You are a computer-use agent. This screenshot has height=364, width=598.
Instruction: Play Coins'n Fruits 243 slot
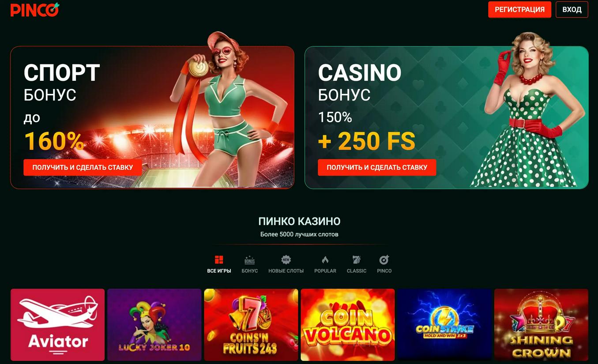pyautogui.click(x=251, y=325)
